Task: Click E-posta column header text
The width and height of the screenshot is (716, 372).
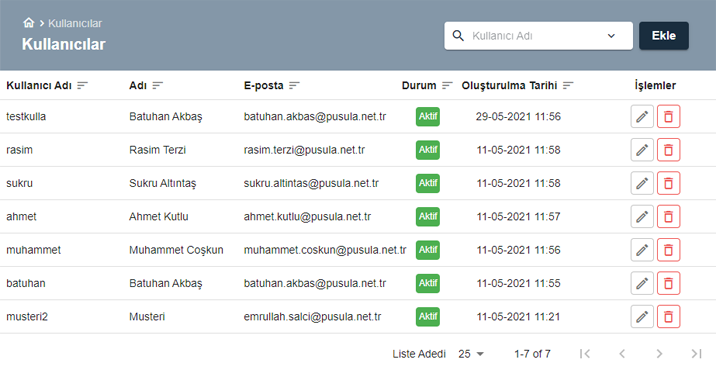Action: (263, 85)
